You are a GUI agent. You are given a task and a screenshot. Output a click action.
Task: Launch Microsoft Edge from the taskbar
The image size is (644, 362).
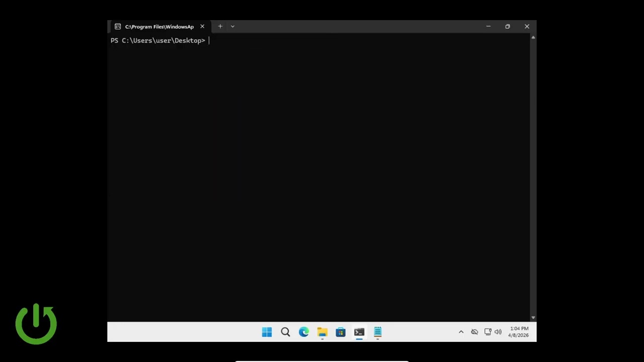pos(304,332)
